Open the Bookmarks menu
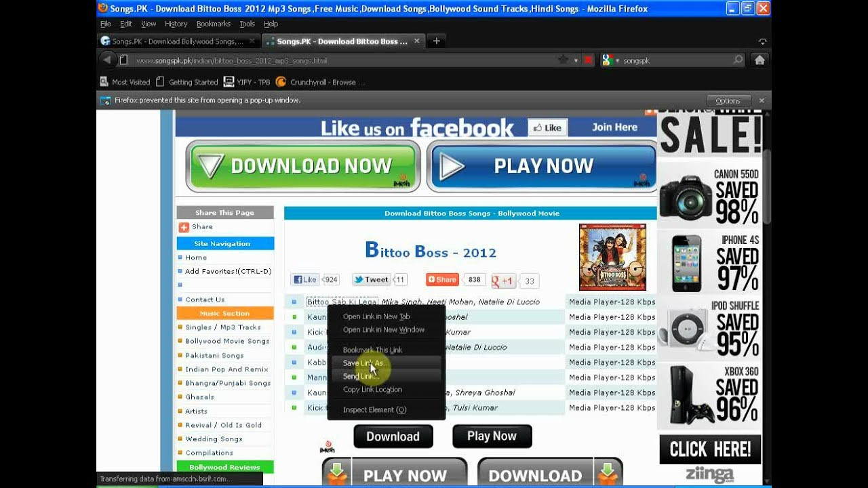Image resolution: width=868 pixels, height=488 pixels. (x=214, y=24)
